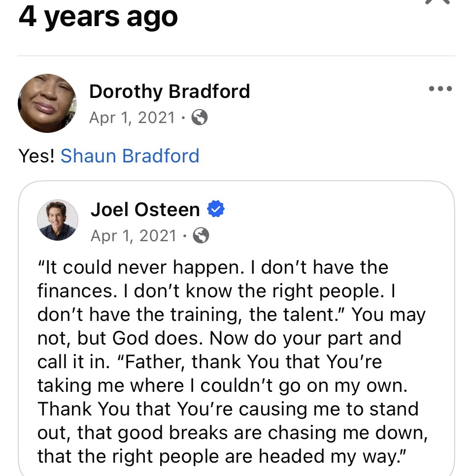Click the date on Joel Osteen's post

click(133, 236)
